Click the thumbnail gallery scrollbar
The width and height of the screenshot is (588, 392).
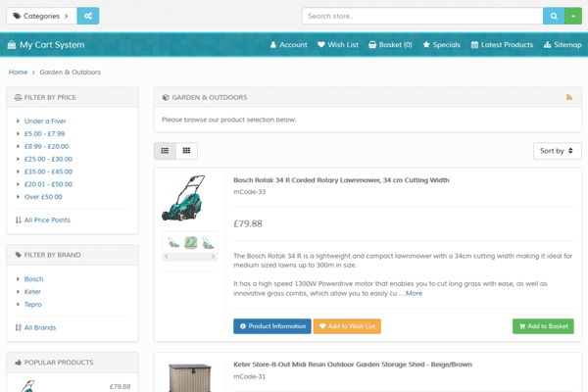191,256
